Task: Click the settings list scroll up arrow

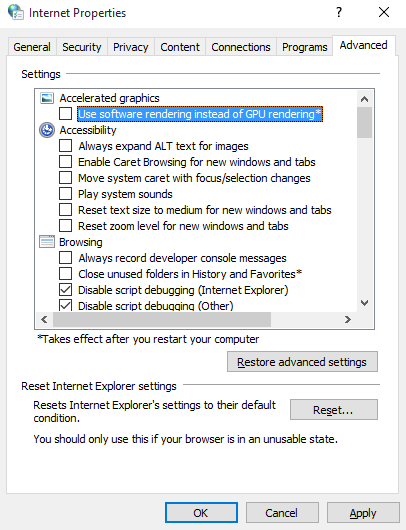Action: [x=364, y=99]
